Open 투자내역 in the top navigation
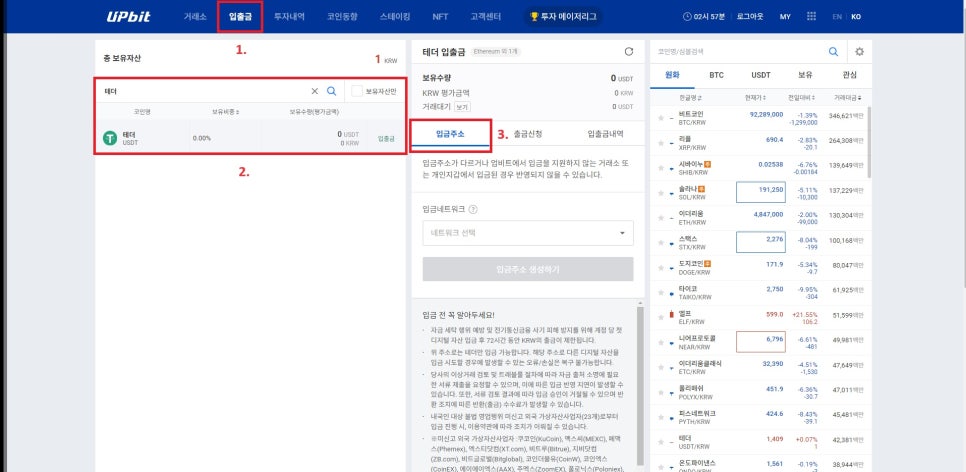This screenshot has height=472, width=966. click(x=289, y=17)
